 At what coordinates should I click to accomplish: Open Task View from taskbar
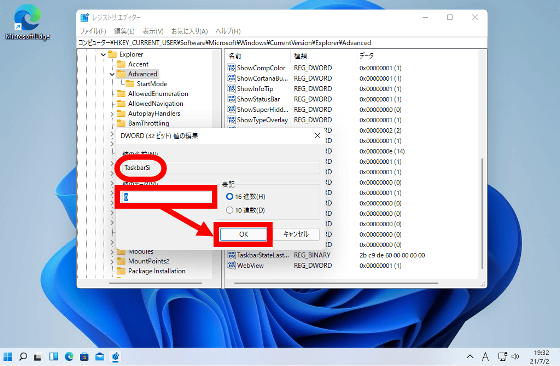[x=38, y=357]
